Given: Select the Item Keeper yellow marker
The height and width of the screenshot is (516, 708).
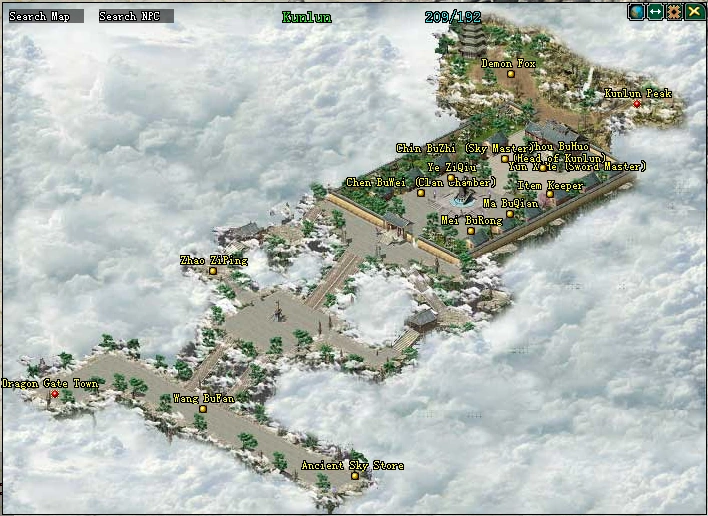Looking at the screenshot, I should pyautogui.click(x=550, y=194).
